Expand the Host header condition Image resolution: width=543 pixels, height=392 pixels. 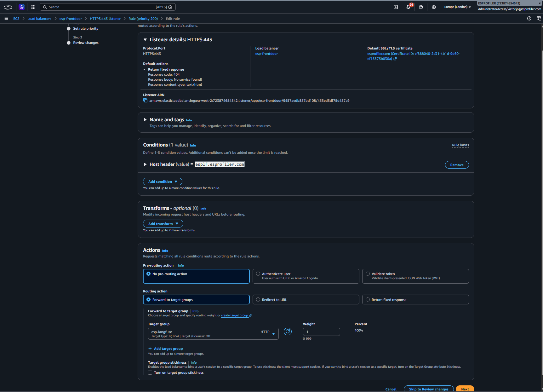[145, 164]
